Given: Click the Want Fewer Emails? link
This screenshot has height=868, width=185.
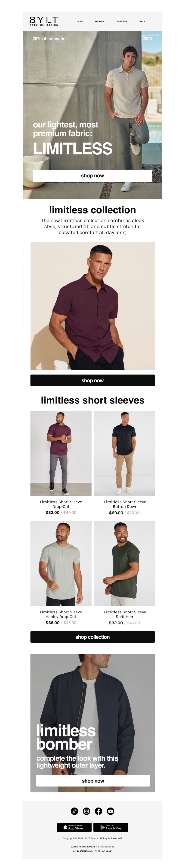Looking at the screenshot, I should pos(84,847).
